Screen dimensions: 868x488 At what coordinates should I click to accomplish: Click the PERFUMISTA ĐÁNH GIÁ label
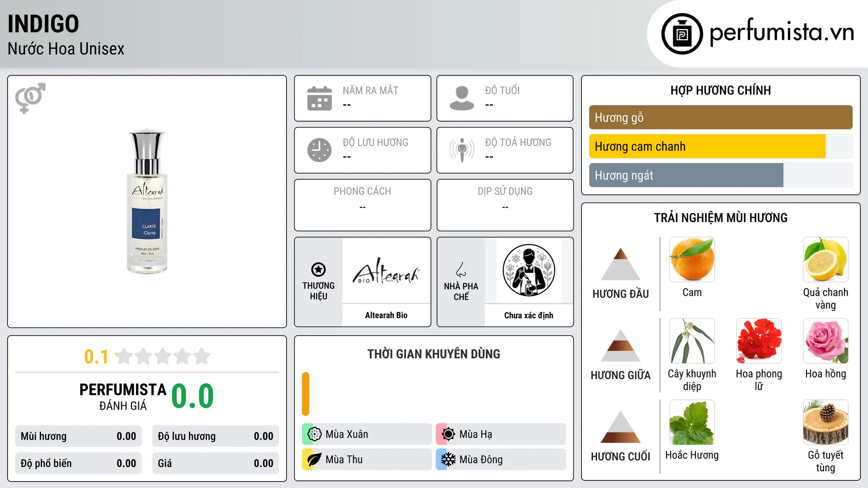(123, 396)
